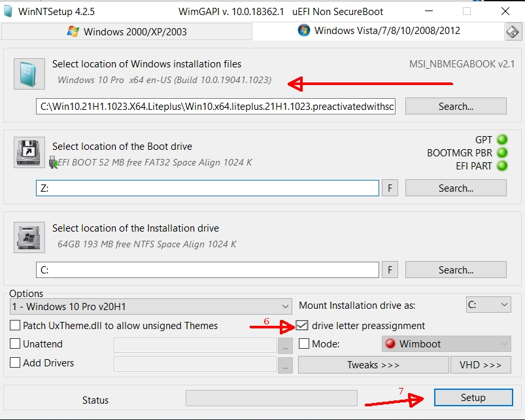This screenshot has height=420, width=525.
Task: Click the EFI BOOT 52 MB free FAT32 text
Action: pyautogui.click(x=155, y=162)
